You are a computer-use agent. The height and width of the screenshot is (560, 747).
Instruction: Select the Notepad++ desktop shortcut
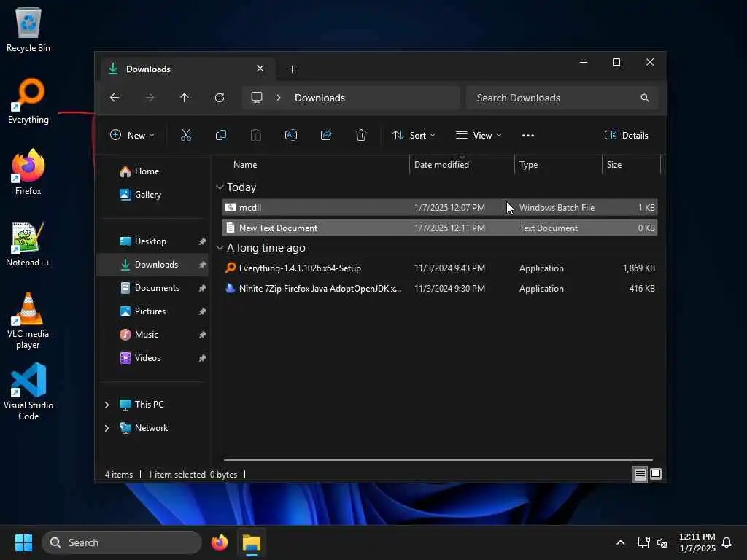click(28, 244)
